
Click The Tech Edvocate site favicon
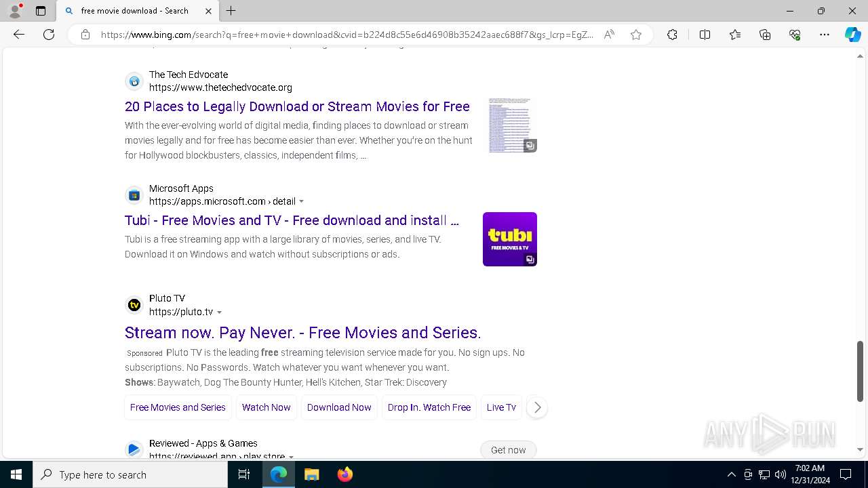point(134,81)
